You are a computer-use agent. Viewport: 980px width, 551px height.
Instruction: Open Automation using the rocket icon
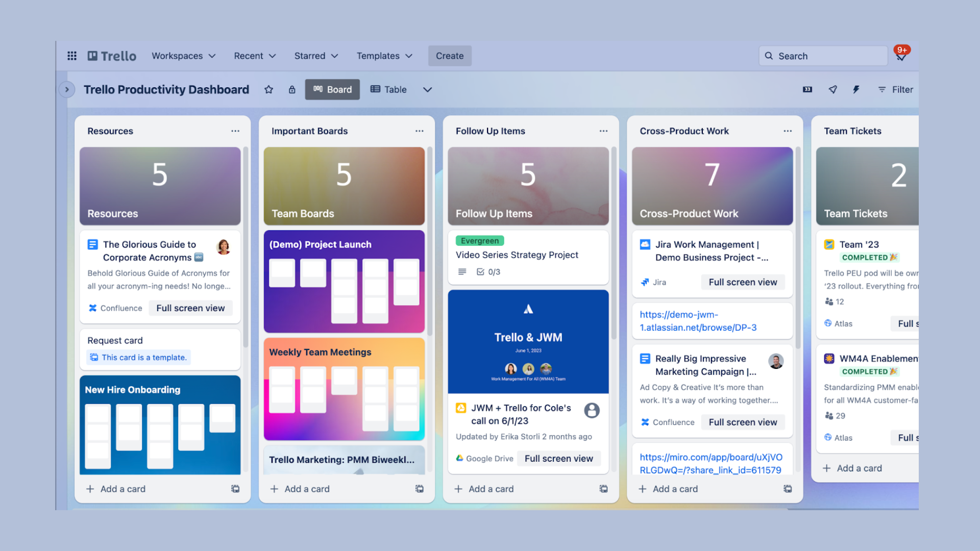pyautogui.click(x=832, y=89)
